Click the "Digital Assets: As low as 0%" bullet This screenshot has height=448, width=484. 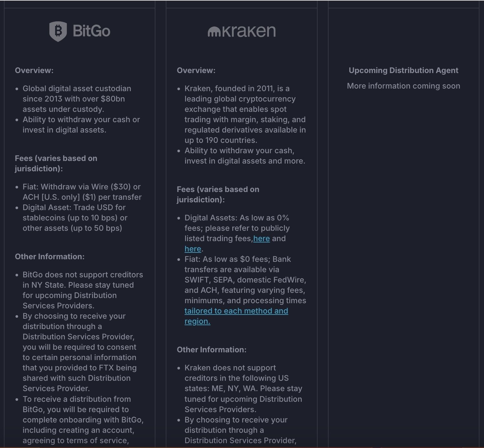coord(237,218)
